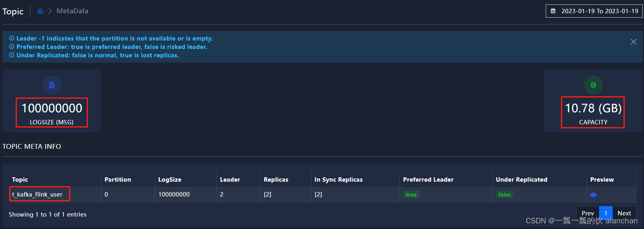Click the table LogSize cell 100000000
The width and height of the screenshot is (644, 229).
click(174, 195)
